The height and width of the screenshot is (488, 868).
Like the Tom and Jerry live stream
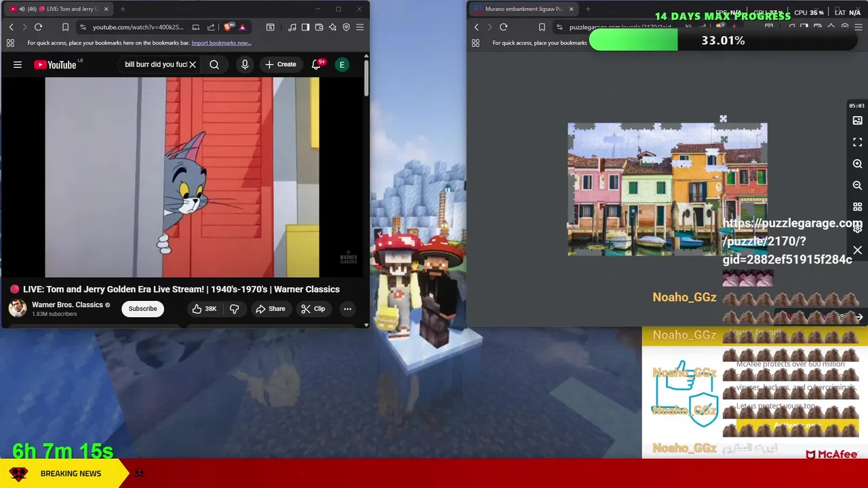click(x=204, y=309)
